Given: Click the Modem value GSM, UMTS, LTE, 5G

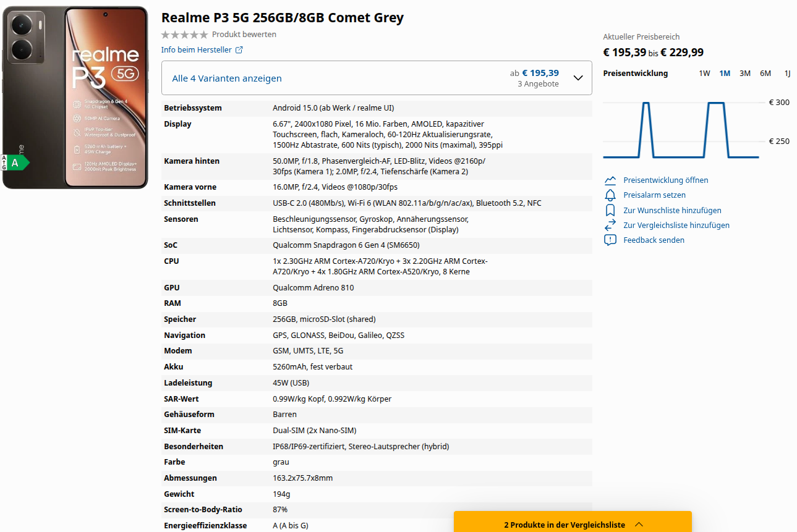Looking at the screenshot, I should [308, 351].
